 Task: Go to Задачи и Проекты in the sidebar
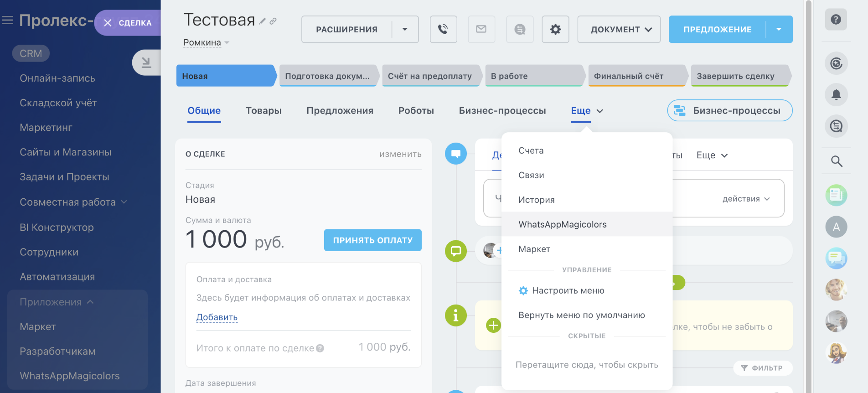(x=64, y=177)
